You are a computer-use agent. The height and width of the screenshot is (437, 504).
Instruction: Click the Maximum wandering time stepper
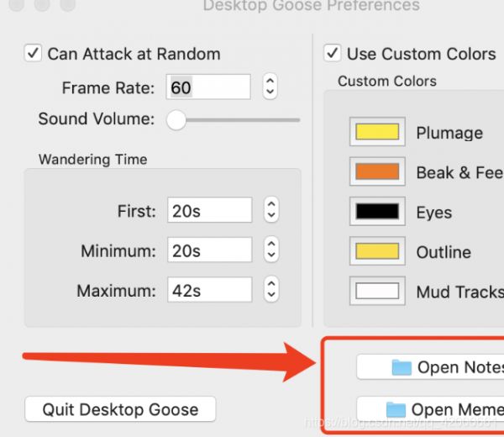271,290
